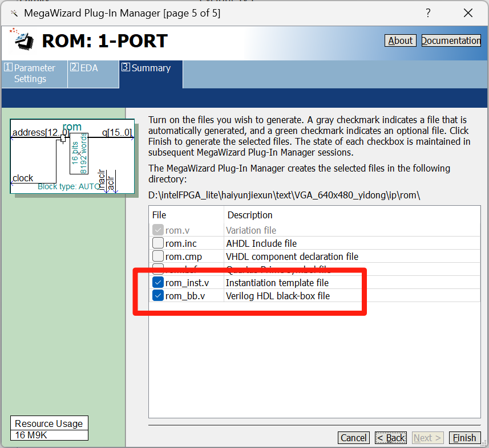Click the rom_inst.v file name
489x448 pixels.
(x=187, y=283)
